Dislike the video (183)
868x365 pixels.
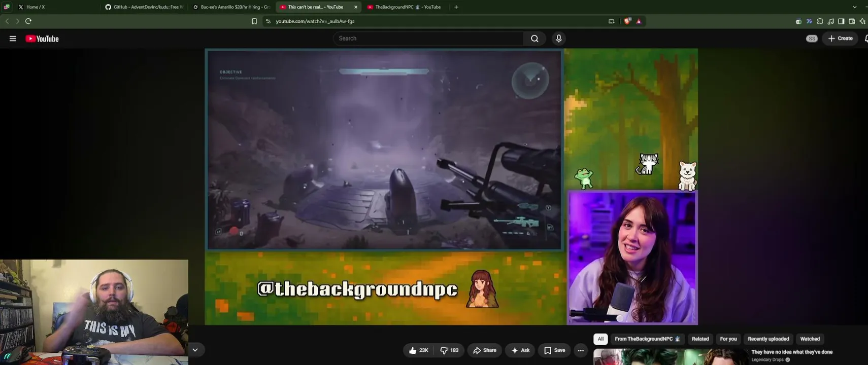point(449,350)
